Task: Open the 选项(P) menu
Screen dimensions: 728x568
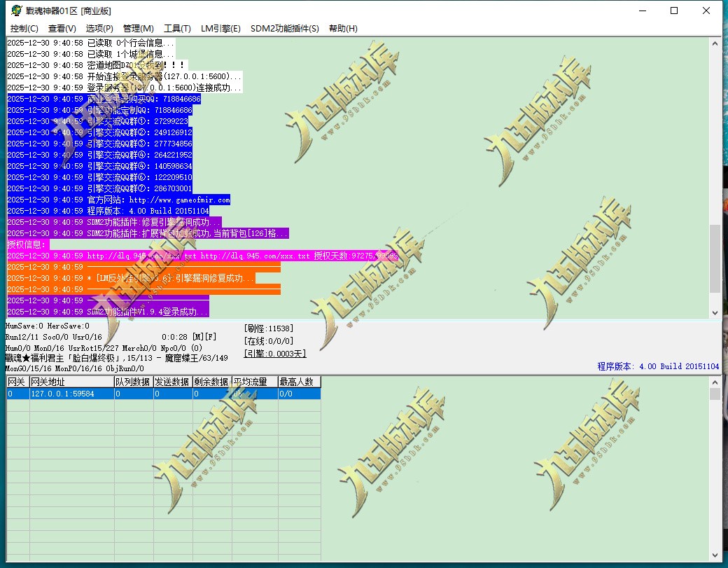Action: [x=99, y=28]
